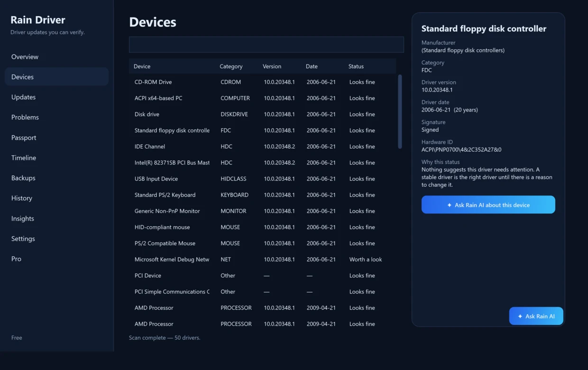Image resolution: width=588 pixels, height=370 pixels.
Task: Click the COMPUTER category cell
Action: 235,98
